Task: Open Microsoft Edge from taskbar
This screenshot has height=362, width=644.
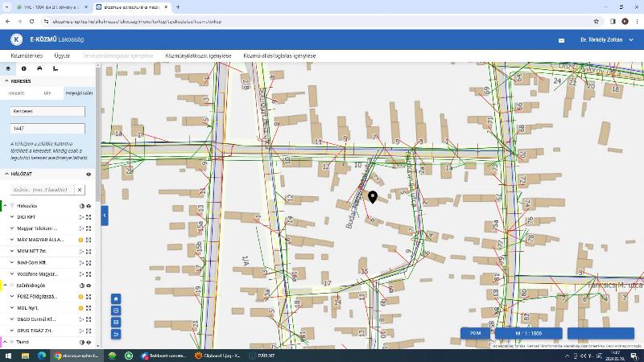Action: tap(42, 356)
